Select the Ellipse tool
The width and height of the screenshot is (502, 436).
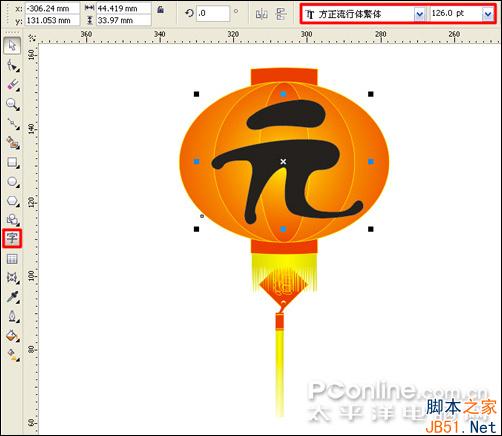click(x=12, y=182)
